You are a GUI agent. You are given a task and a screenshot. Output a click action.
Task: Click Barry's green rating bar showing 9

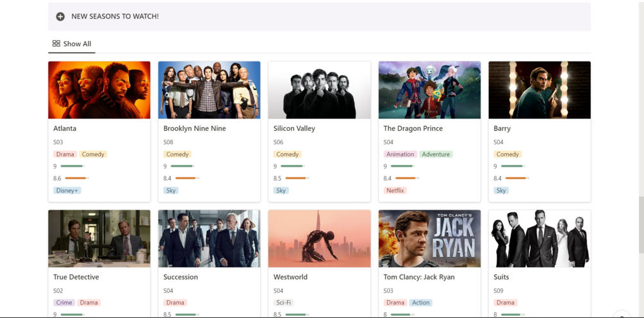513,167
